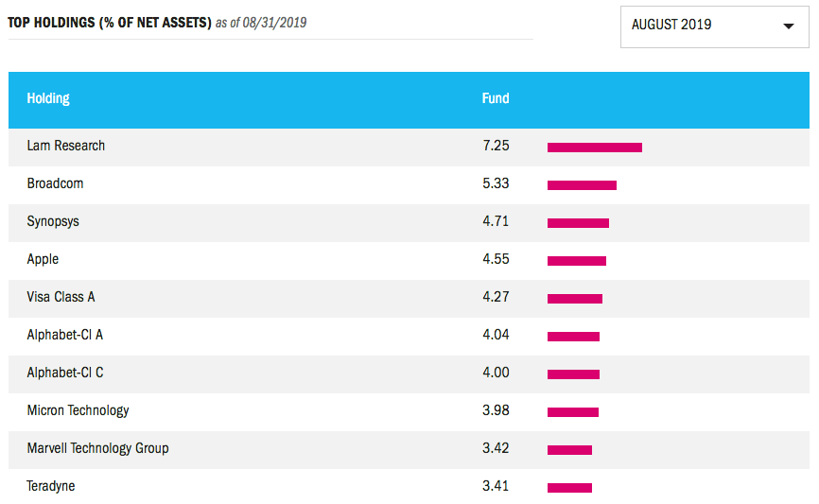Click the pink bar for Lam Research
This screenshot has width=819, height=504.
coord(595,148)
